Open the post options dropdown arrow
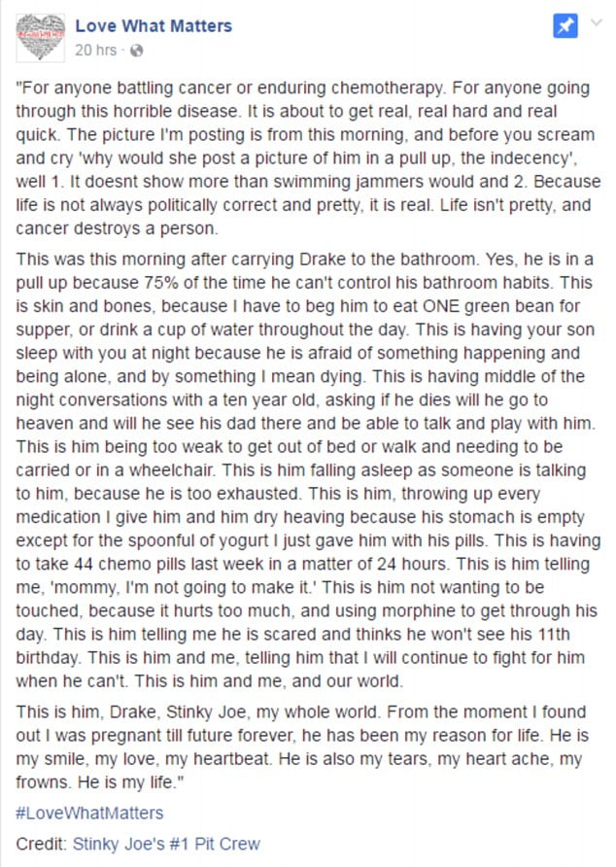 598,24
